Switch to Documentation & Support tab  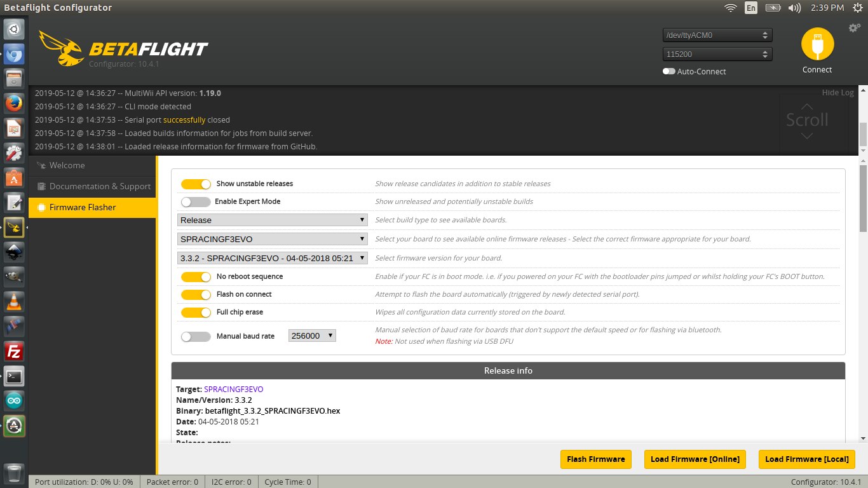coord(93,186)
